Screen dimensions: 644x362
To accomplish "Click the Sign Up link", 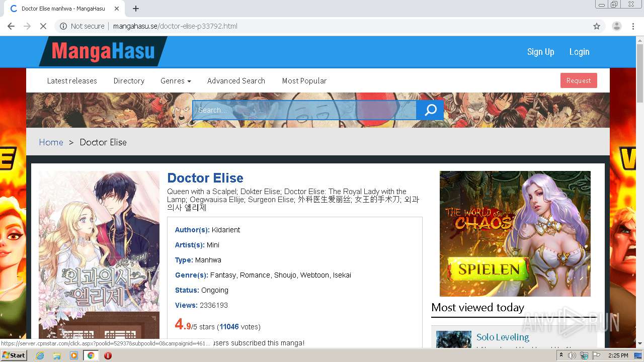I will click(540, 52).
